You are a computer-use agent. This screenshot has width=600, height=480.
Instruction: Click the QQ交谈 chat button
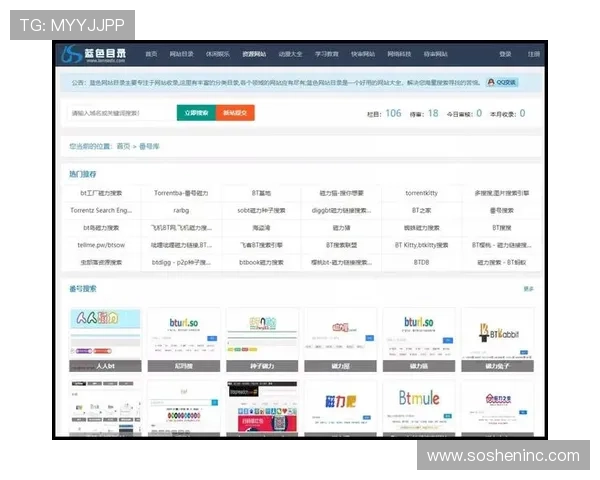pyautogui.click(x=502, y=82)
